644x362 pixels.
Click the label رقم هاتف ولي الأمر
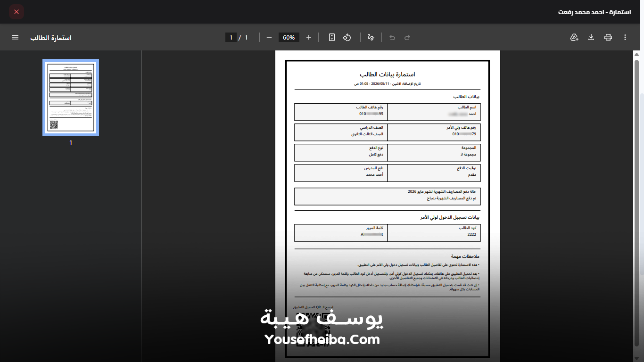pyautogui.click(x=462, y=128)
